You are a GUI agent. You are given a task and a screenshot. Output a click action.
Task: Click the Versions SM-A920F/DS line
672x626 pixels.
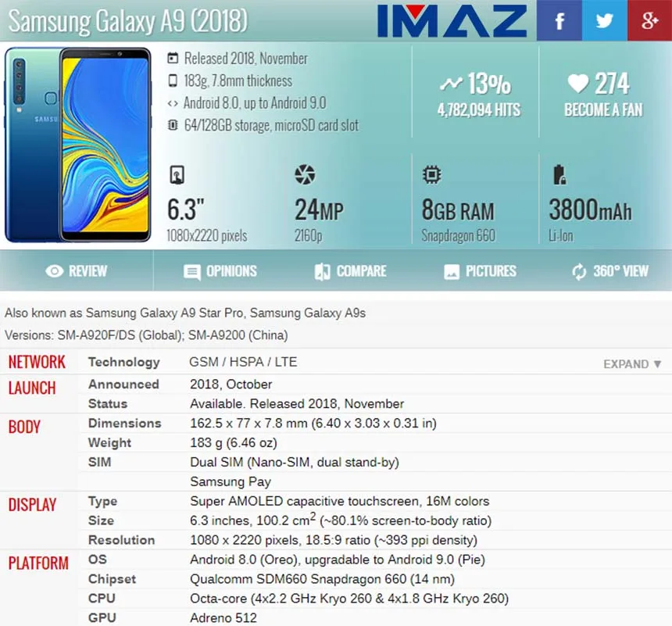coord(146,335)
